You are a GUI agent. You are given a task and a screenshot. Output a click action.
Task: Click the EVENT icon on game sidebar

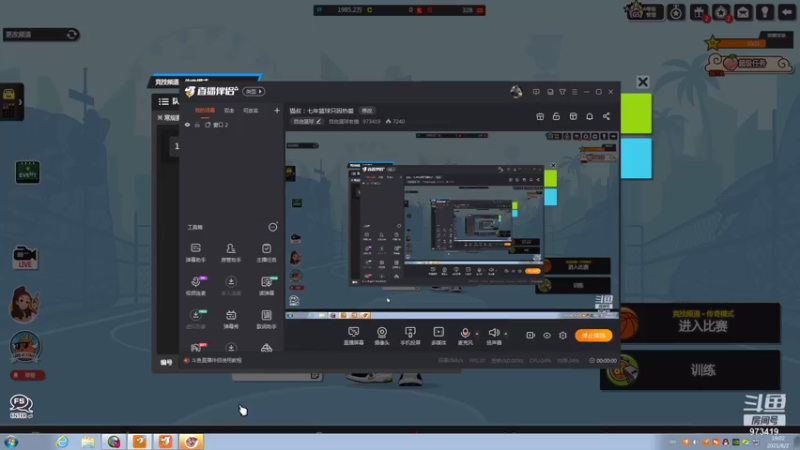(x=28, y=172)
